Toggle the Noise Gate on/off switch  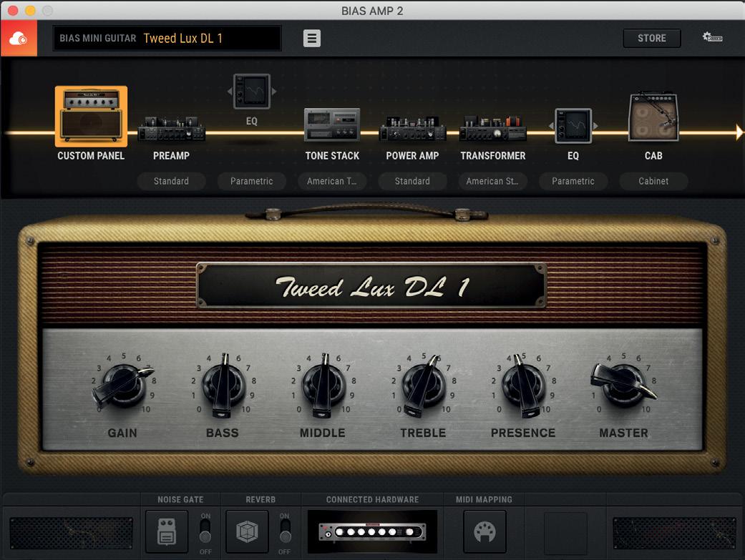[205, 531]
